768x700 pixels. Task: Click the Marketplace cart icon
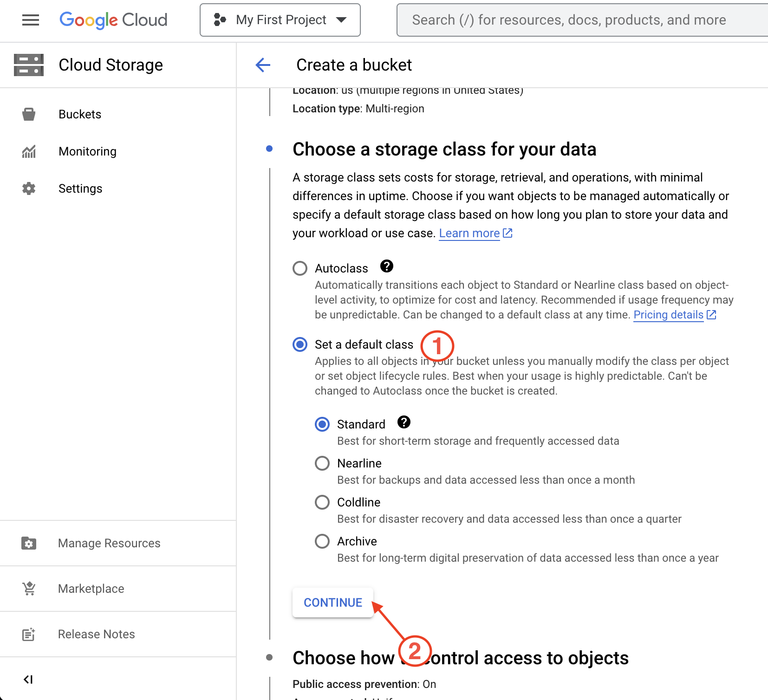pos(29,589)
